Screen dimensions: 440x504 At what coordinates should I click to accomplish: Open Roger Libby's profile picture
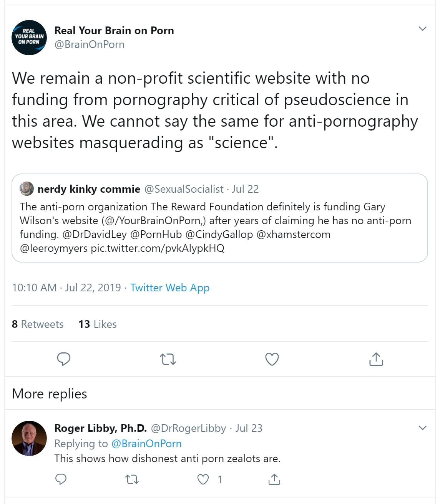(x=29, y=438)
